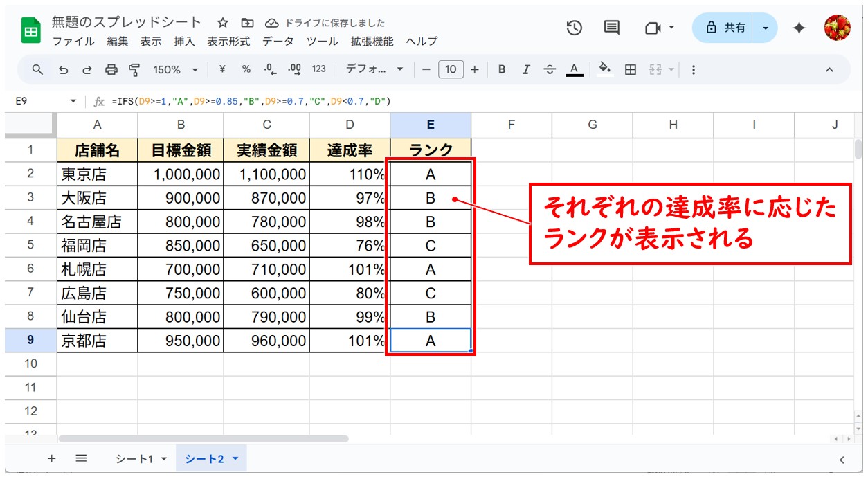Open the name box dropdown arrow
The image size is (868, 477).
[73, 101]
